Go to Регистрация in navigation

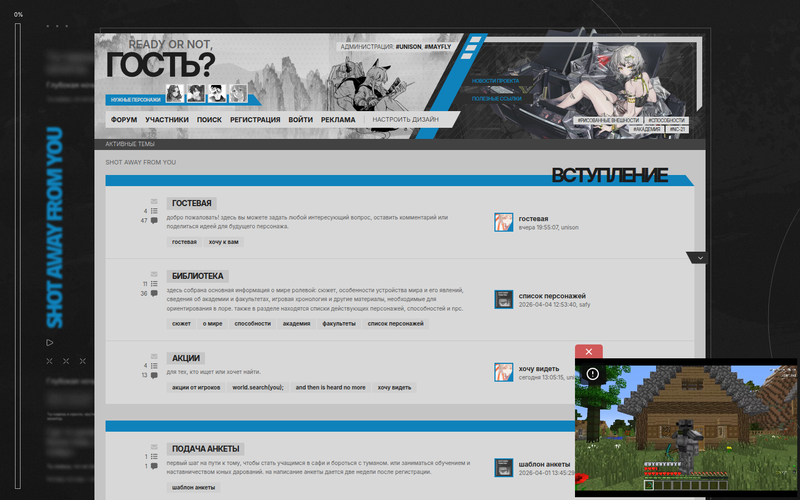pyautogui.click(x=255, y=119)
